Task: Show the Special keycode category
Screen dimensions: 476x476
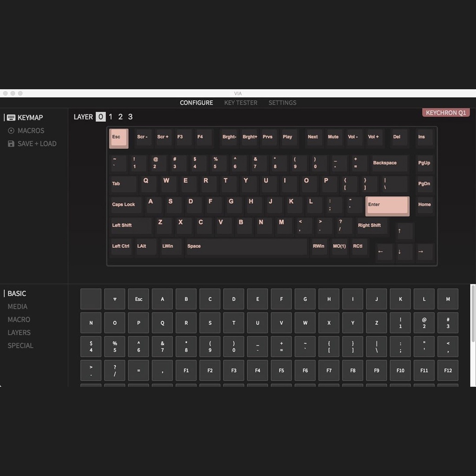Action: click(x=20, y=345)
